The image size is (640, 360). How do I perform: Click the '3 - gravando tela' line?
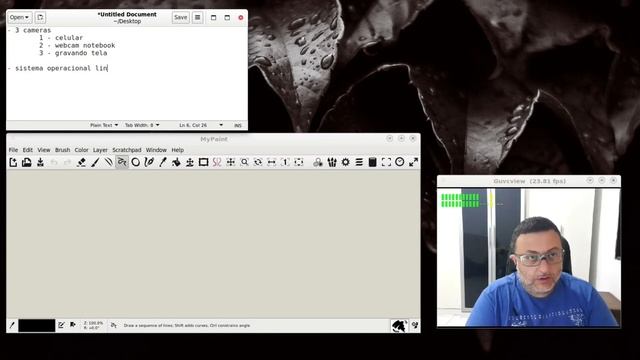73,53
